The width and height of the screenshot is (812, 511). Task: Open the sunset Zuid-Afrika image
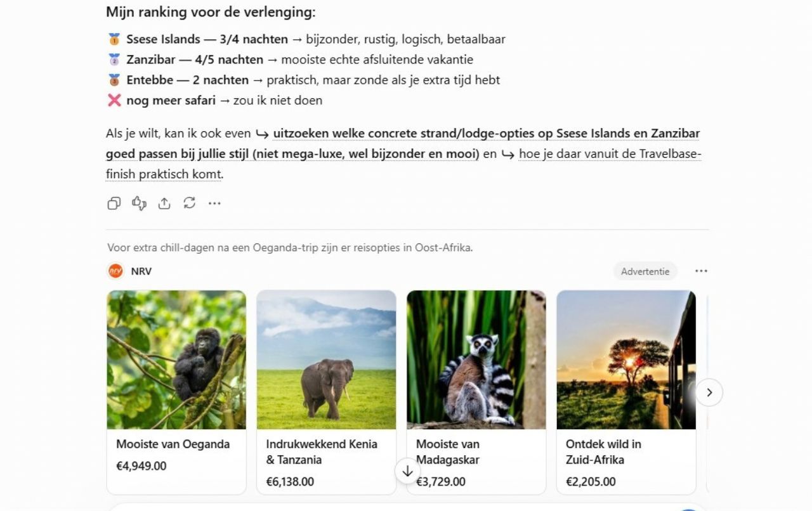[626, 359]
